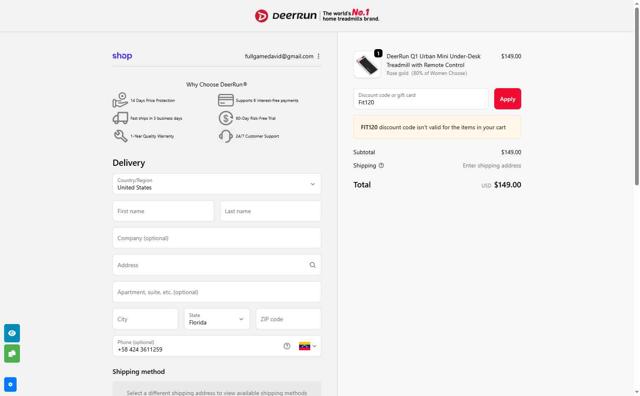Click the 24/7 Customer Support headset icon
This screenshot has width=640, height=396.
click(x=226, y=136)
